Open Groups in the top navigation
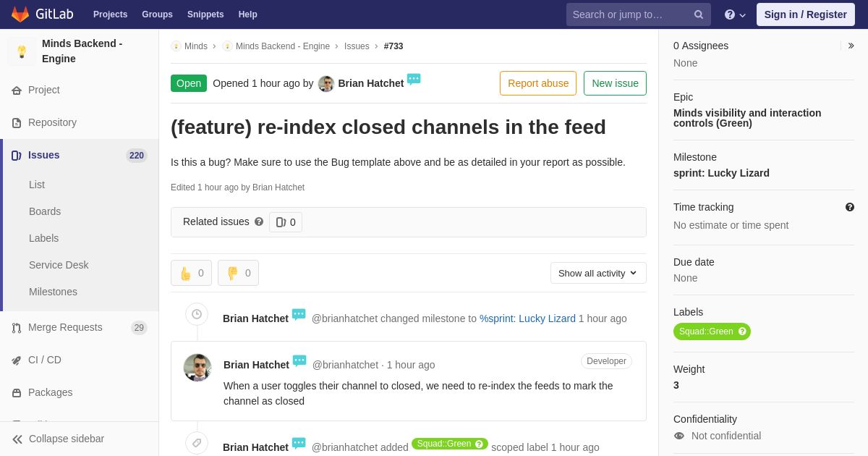The width and height of the screenshot is (868, 456). (157, 14)
